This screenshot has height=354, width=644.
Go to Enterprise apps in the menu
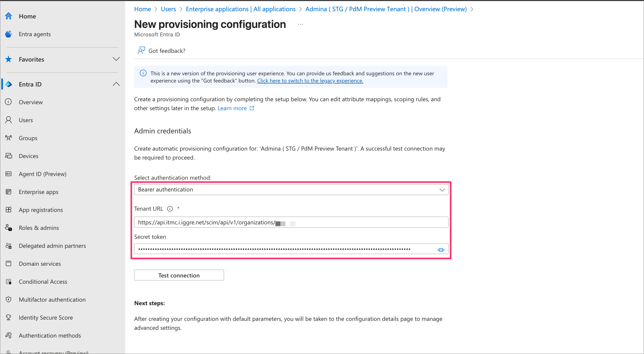coord(38,192)
